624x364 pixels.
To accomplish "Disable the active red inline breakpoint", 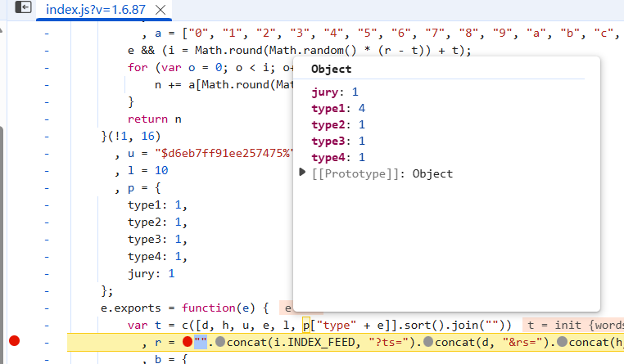I will click(188, 341).
